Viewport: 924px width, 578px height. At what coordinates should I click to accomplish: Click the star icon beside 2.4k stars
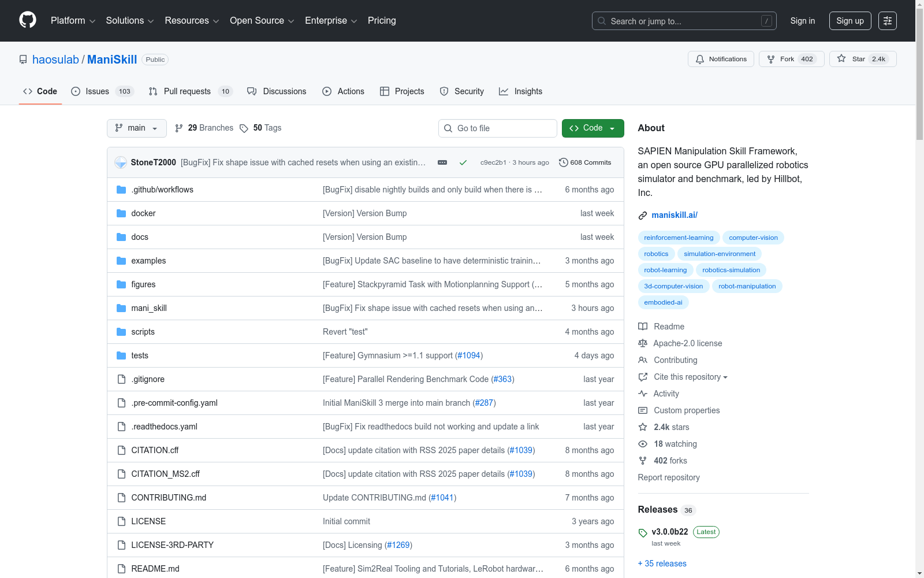pos(643,427)
